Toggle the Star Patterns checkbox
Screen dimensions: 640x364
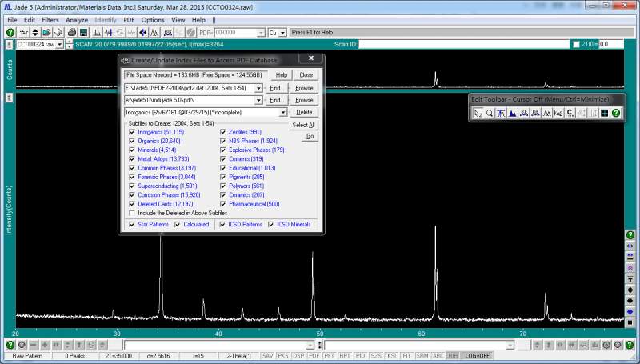coord(132,225)
